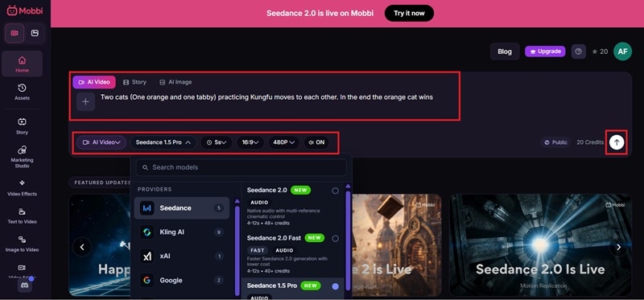Open the AF user avatar
Viewport: 644px width, 300px height.
click(622, 51)
